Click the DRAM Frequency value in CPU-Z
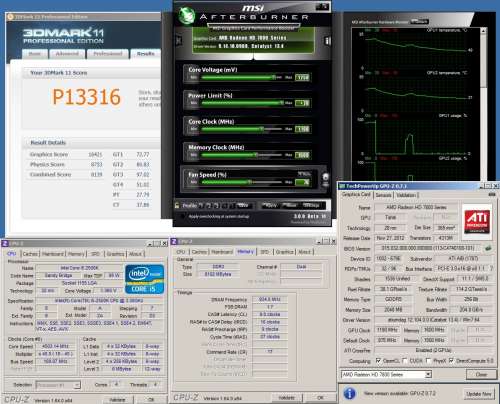Screen dimensions: 500x404 (x=270, y=299)
